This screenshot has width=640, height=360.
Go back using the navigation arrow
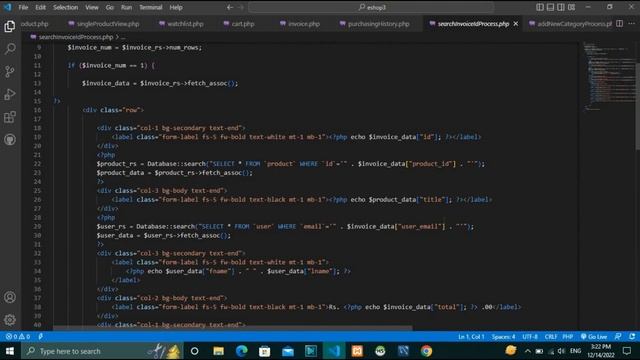click(230, 7)
